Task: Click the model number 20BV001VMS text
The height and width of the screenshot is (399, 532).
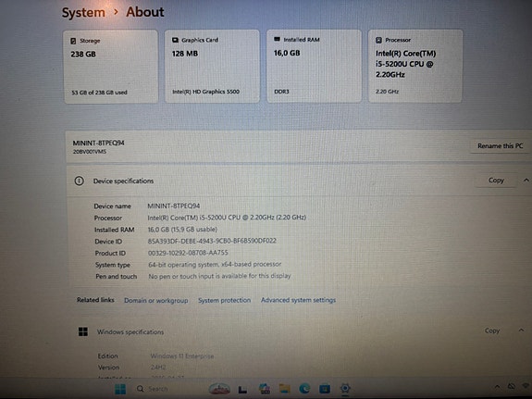Action: tap(90, 152)
